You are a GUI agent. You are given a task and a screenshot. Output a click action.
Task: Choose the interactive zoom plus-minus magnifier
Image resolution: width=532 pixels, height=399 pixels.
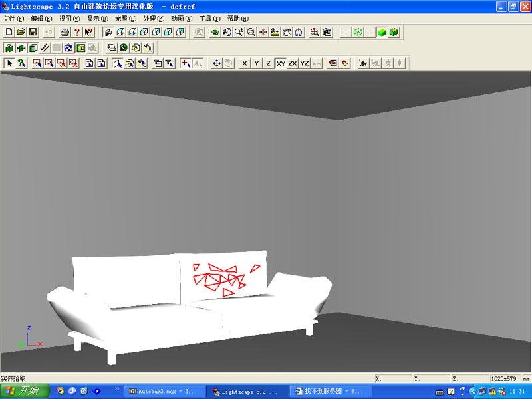coord(239,32)
